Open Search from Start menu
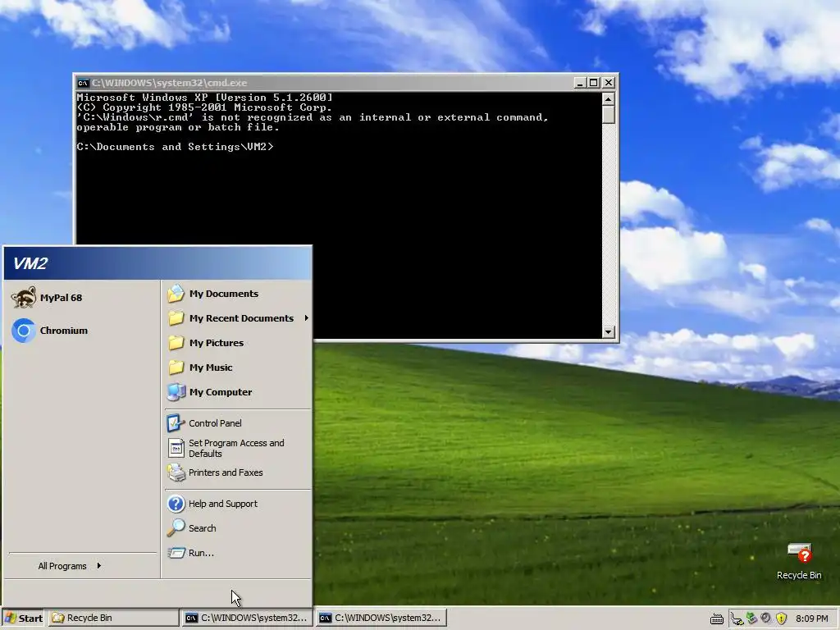 (237, 528)
